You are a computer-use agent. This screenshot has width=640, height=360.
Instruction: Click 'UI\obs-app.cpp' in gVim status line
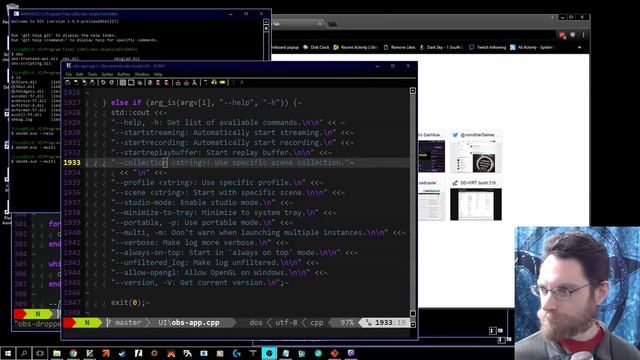click(x=189, y=322)
